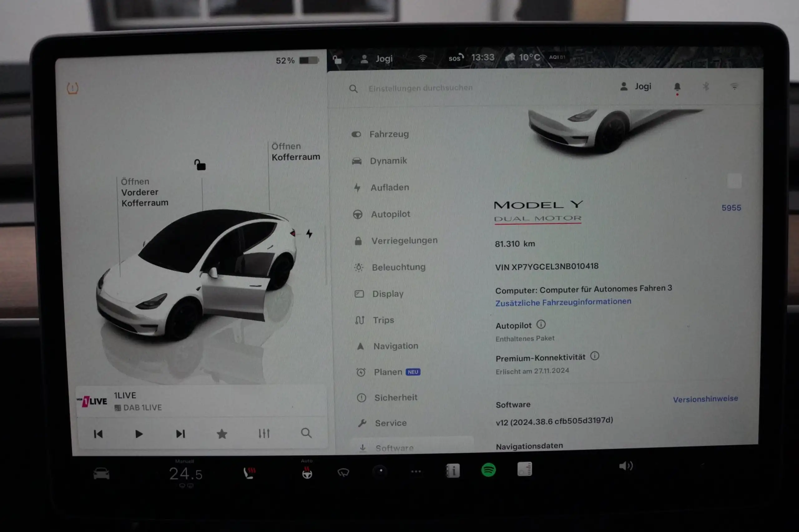Select the Fahrzeug settings menu
The height and width of the screenshot is (532, 799).
point(380,134)
